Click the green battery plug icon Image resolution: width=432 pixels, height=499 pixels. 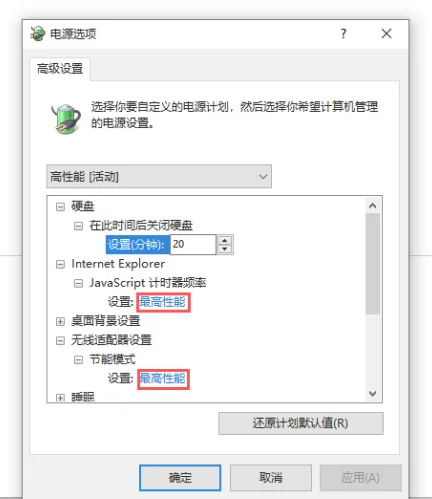click(x=66, y=119)
